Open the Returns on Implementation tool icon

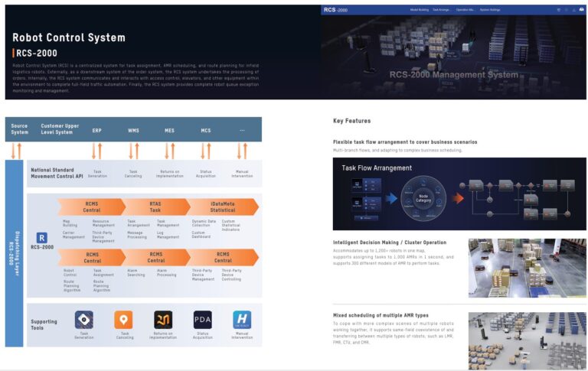pyautogui.click(x=163, y=320)
